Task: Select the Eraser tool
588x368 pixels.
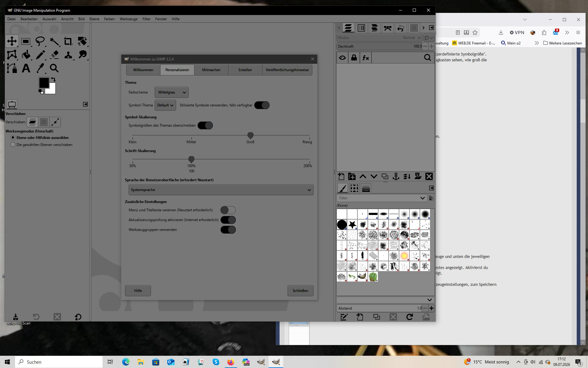Action: (54, 55)
